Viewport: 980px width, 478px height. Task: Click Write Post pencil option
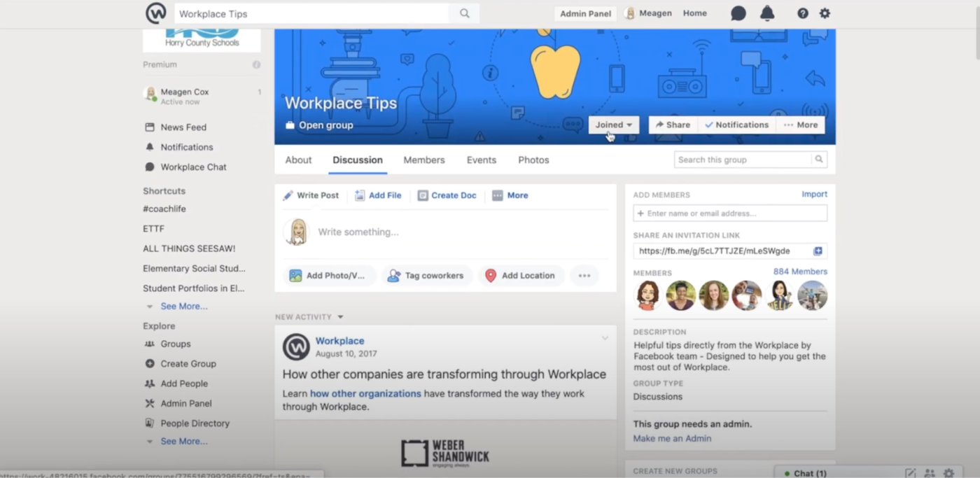tap(311, 196)
